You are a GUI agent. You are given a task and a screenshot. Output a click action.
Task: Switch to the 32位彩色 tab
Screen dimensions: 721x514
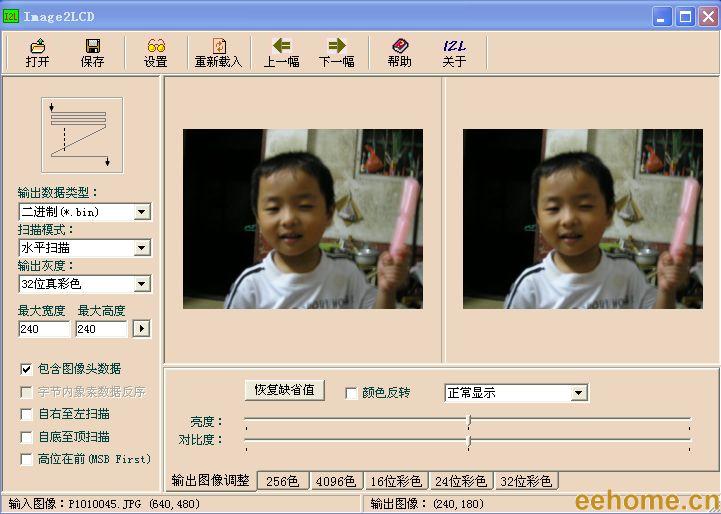click(526, 481)
